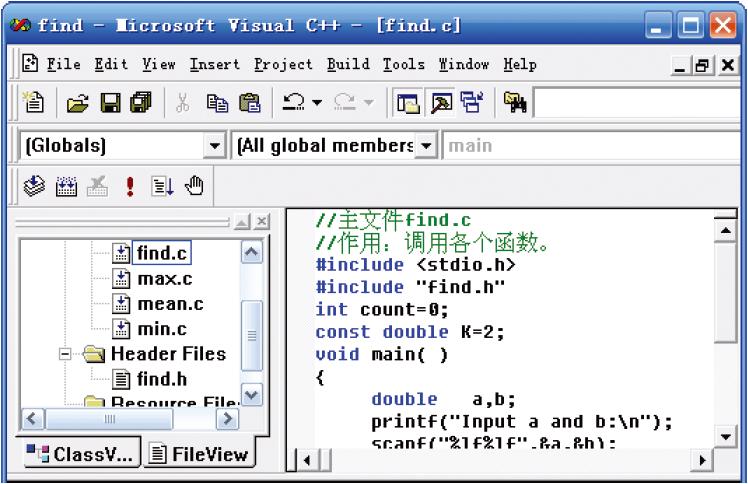748x484 pixels.
Task: Close the workspace pane with X button
Action: (261, 222)
